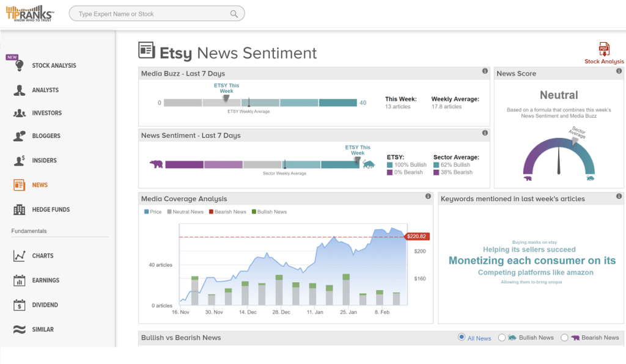Click the Media Buzz info icon
The image size is (626, 364).
[x=485, y=71]
